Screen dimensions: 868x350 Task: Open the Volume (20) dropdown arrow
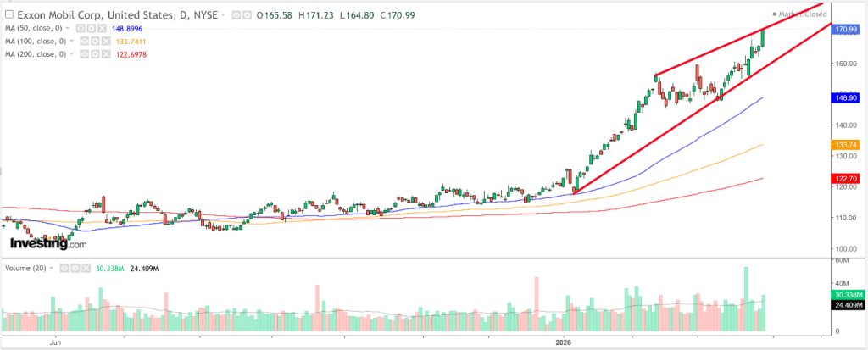click(52, 268)
